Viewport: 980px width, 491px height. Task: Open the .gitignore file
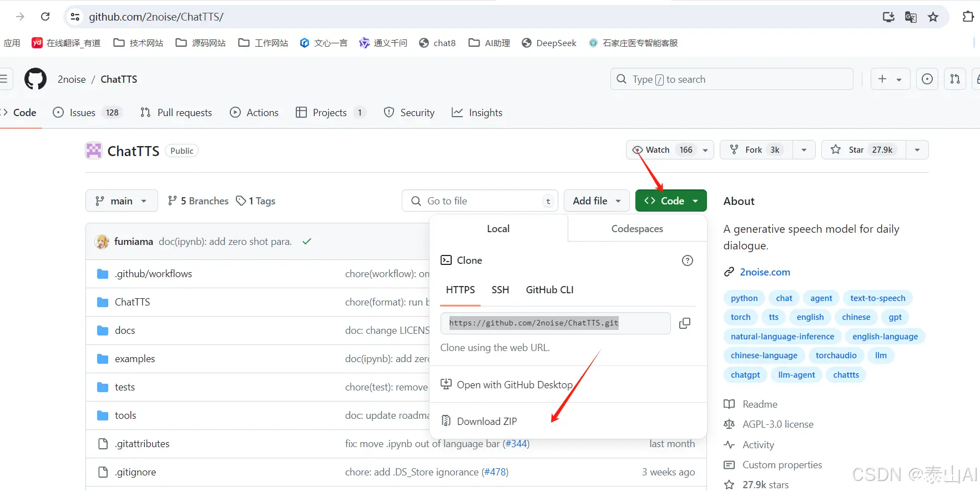click(x=135, y=472)
